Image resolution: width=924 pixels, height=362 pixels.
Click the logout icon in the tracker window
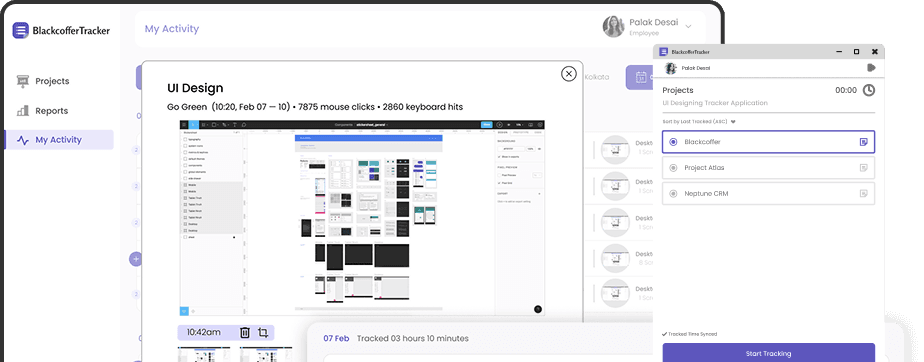coord(872,68)
